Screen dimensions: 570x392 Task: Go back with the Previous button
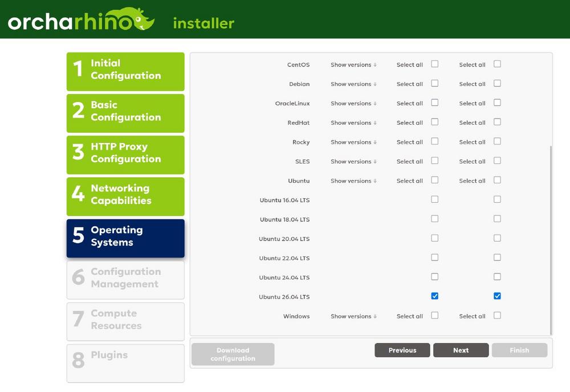402,350
